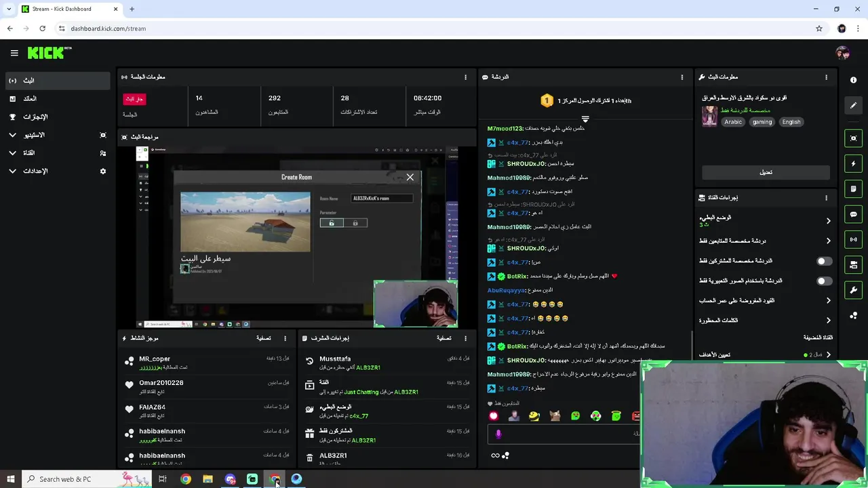Open stream info panel options menu

pos(826,77)
